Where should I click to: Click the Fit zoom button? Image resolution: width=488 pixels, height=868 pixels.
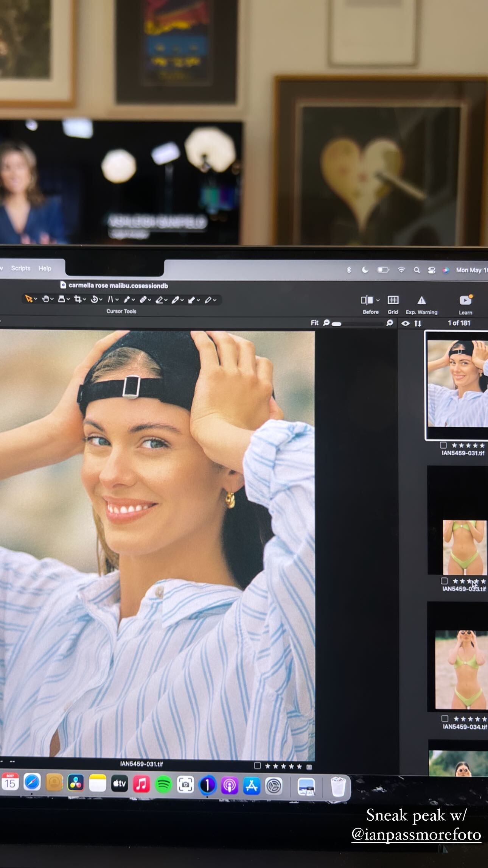314,323
